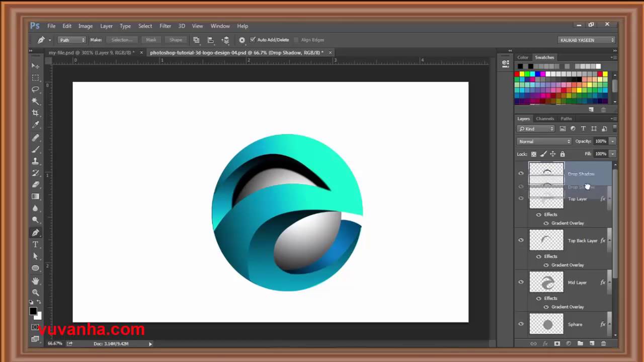Click Link layers icon
This screenshot has height=362, width=644.
[533, 343]
